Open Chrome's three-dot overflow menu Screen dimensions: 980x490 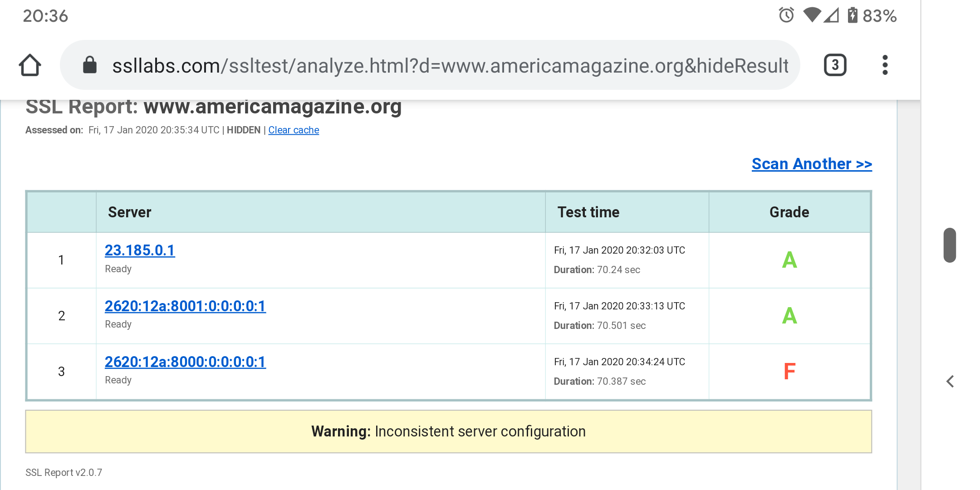coord(885,65)
